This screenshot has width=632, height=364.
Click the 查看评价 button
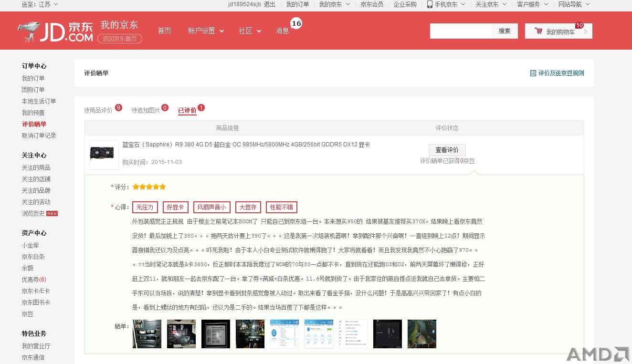447,150
